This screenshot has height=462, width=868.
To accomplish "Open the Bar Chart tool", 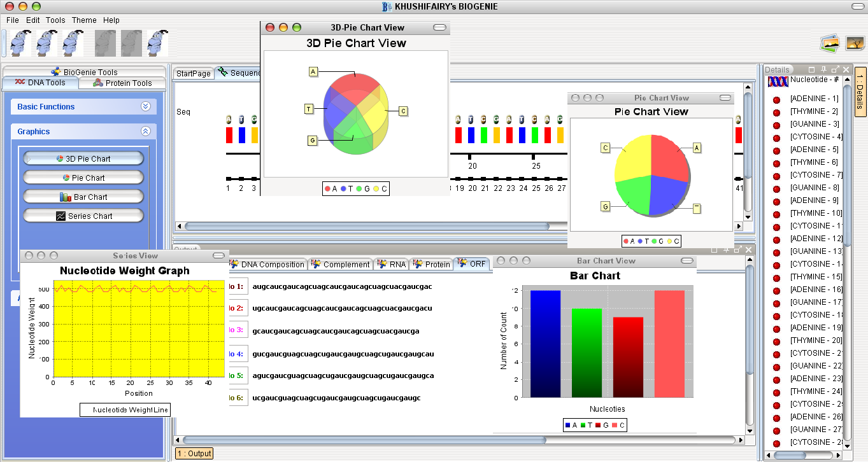I will click(83, 196).
